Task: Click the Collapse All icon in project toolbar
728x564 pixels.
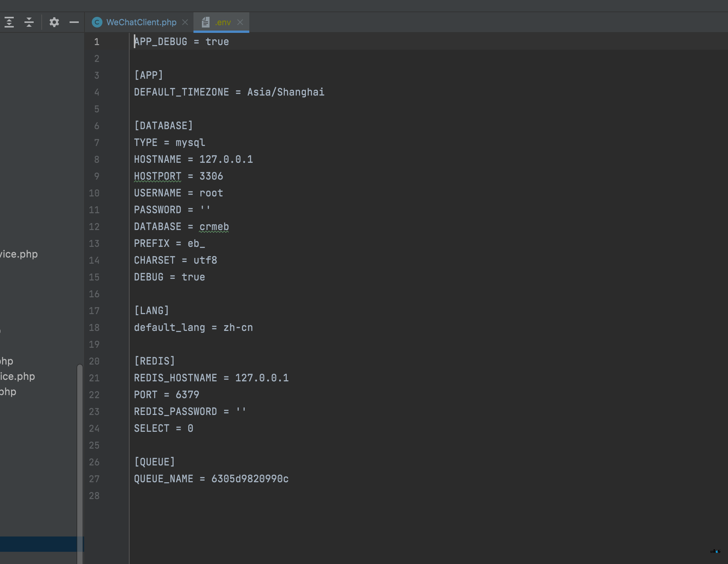Action: (29, 22)
